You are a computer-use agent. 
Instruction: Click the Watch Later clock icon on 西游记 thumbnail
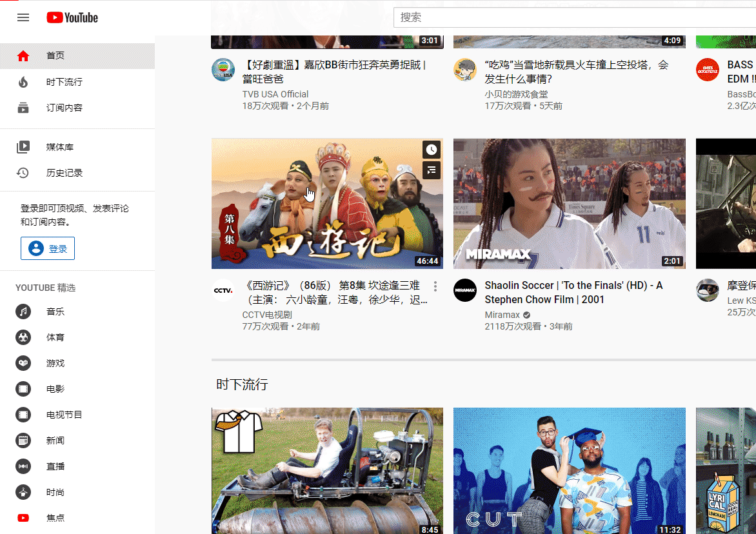coord(432,150)
